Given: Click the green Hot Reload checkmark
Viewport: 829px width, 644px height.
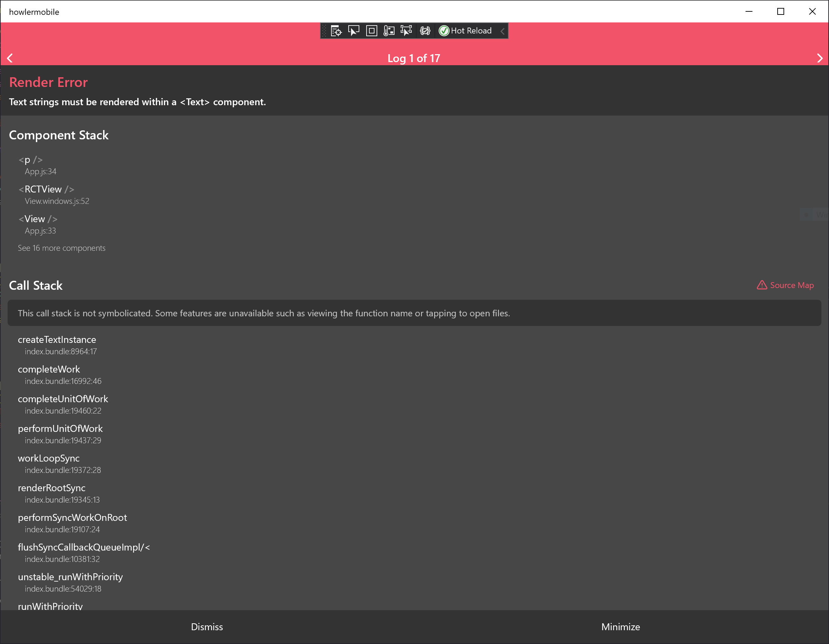Looking at the screenshot, I should click(x=444, y=31).
